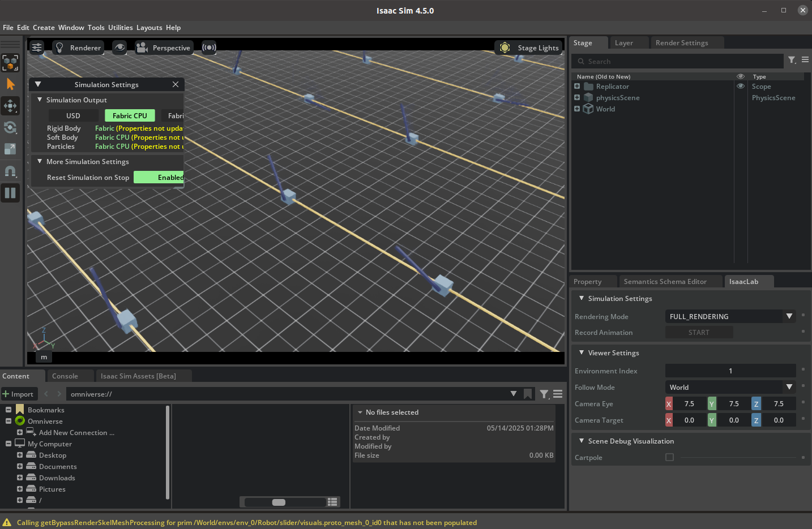812x529 pixels.
Task: Open the Rendering Mode dropdown
Action: tap(730, 316)
